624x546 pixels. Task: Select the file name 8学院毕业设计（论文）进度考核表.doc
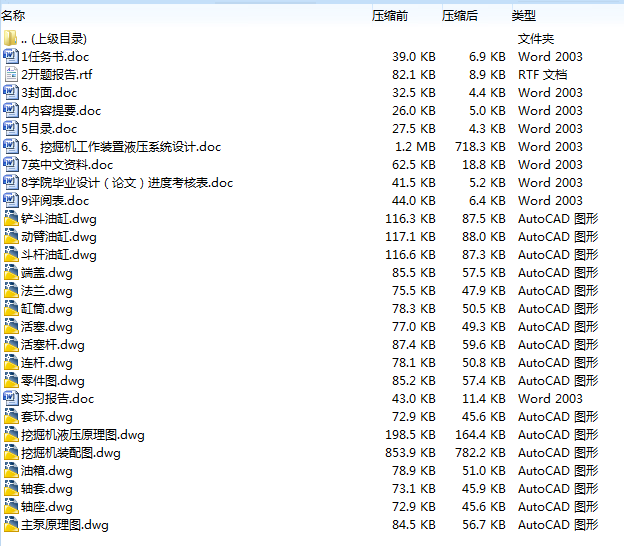[x=127, y=183]
